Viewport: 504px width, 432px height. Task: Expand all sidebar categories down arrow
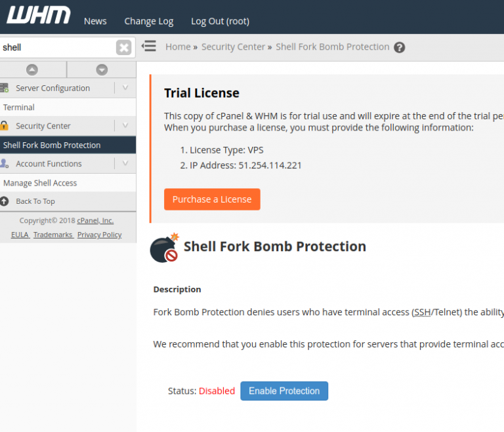[102, 69]
